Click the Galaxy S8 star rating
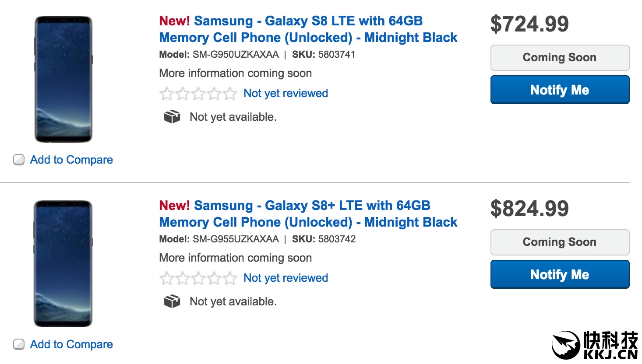The height and width of the screenshot is (364, 642). [x=198, y=94]
